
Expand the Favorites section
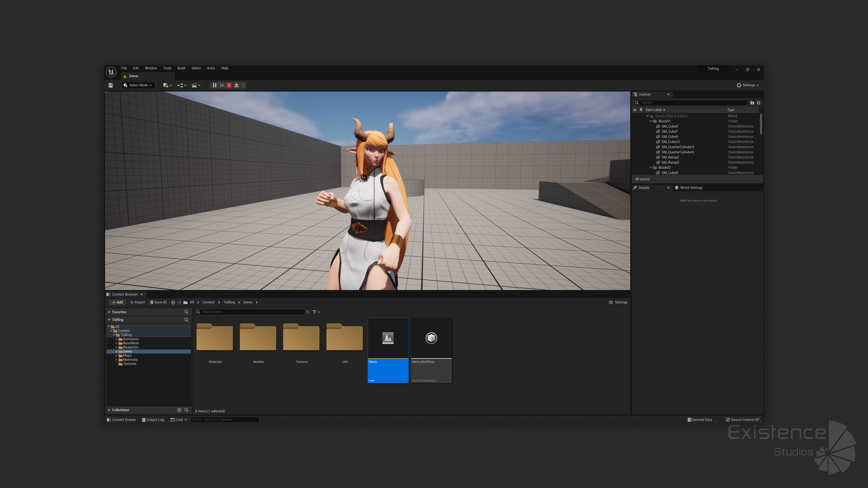click(109, 312)
